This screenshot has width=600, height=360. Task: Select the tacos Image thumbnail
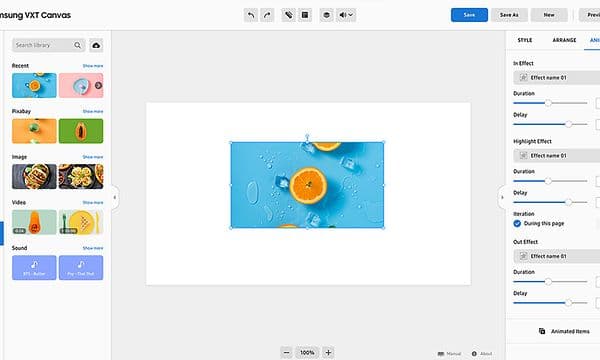[x=34, y=176]
